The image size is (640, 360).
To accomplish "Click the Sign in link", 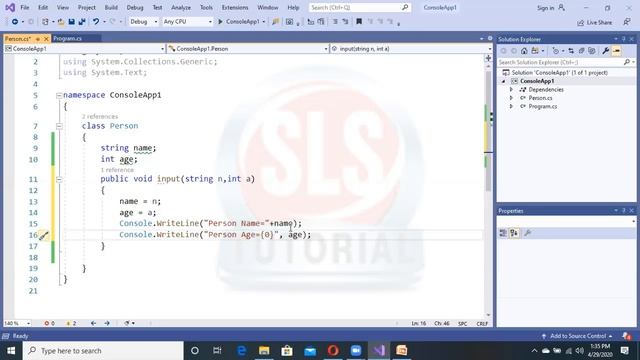I will [x=545, y=8].
